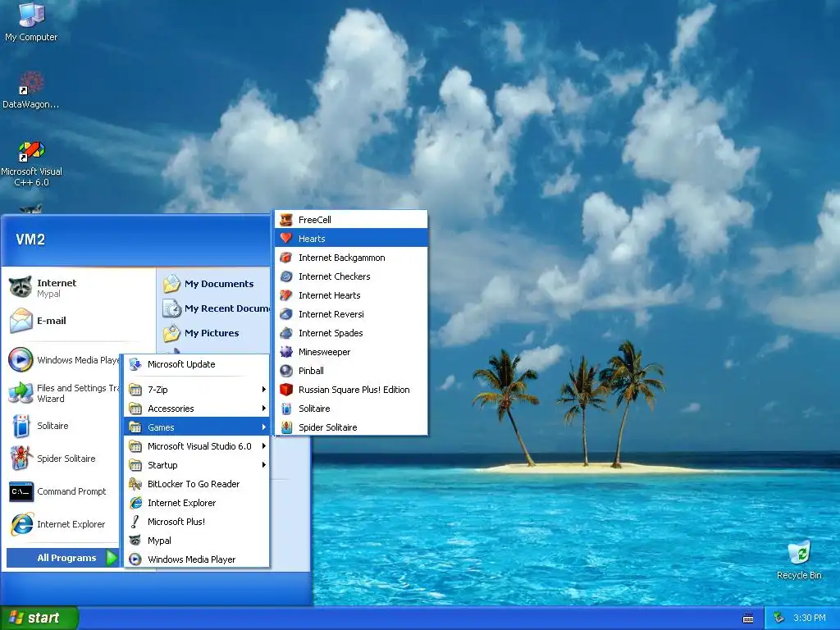840x630 pixels.
Task: Open Windows Media Player pinned entry
Action: tap(63, 360)
